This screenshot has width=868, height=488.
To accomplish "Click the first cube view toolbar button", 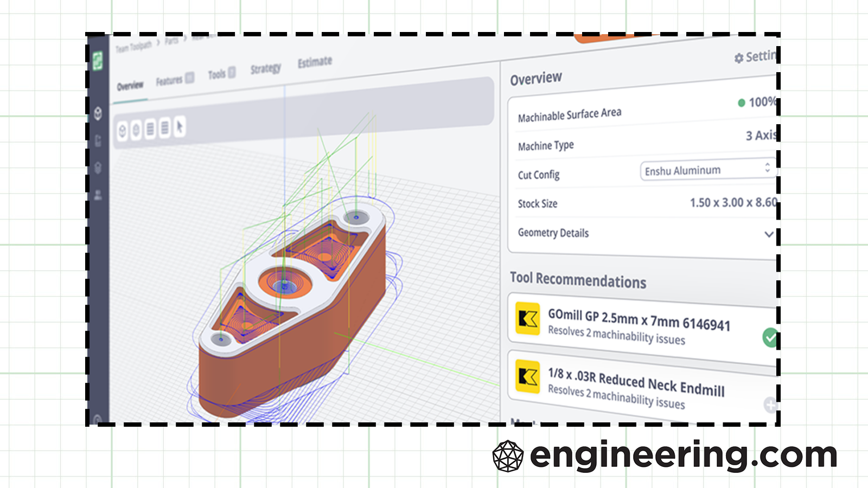I will 123,131.
